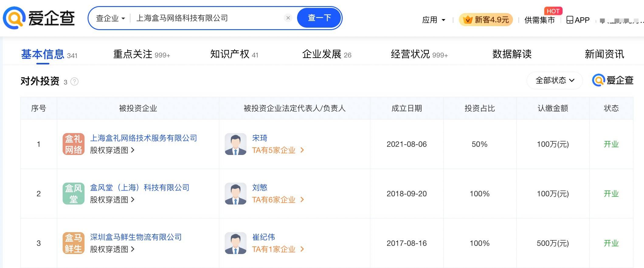Open the APP download icon link
The width and height of the screenshot is (644, 268).
(578, 20)
